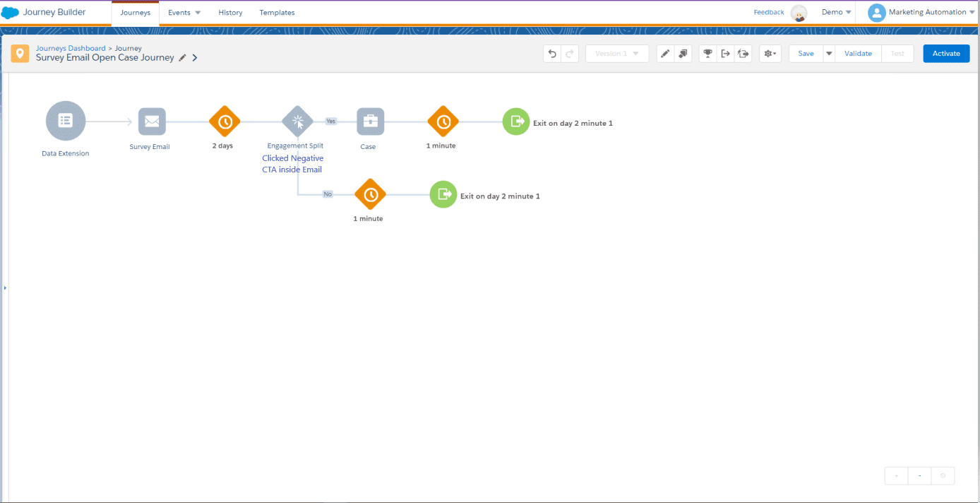Open the Demo business unit dropdown
This screenshot has height=503, width=980.
pyautogui.click(x=837, y=12)
